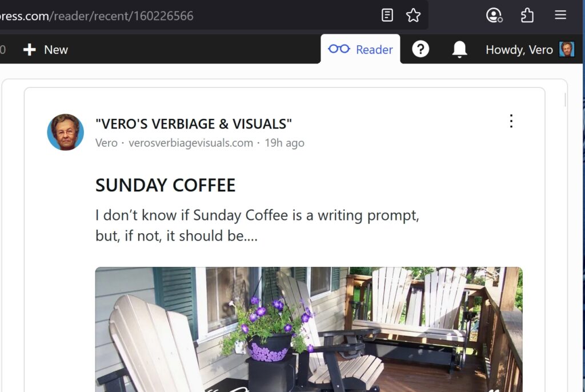This screenshot has height=392, width=585.
Task: Click the small profile avatar in toolbar
Action: (x=567, y=49)
